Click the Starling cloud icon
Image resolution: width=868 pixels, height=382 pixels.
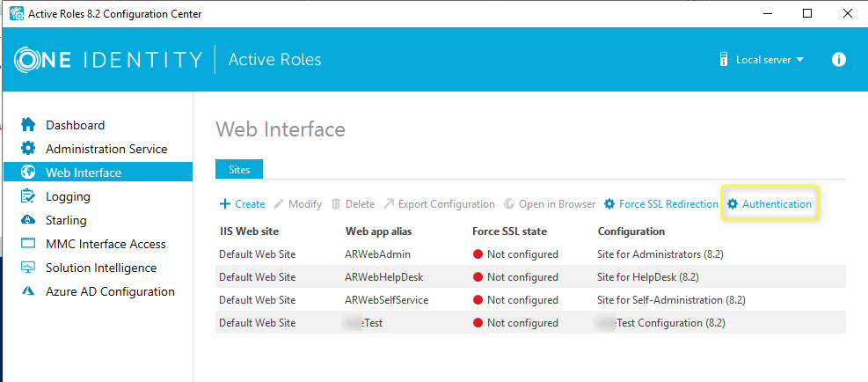(x=27, y=220)
